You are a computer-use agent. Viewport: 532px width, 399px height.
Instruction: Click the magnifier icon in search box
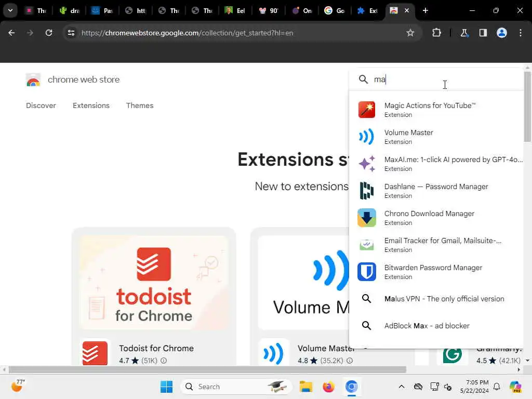click(x=363, y=79)
